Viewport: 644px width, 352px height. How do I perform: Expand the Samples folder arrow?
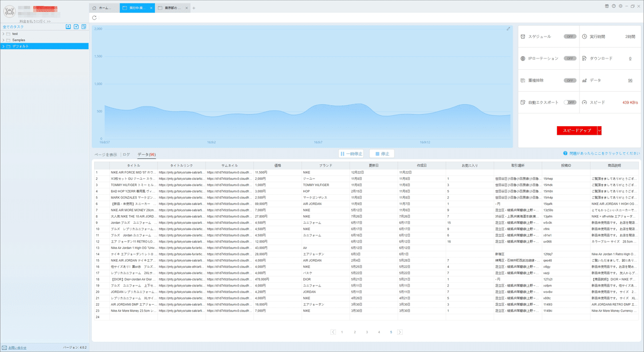tap(3, 40)
